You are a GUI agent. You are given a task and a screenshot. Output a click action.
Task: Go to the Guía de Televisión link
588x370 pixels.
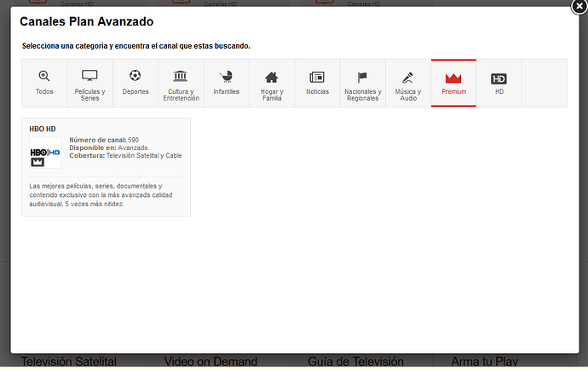[355, 361]
